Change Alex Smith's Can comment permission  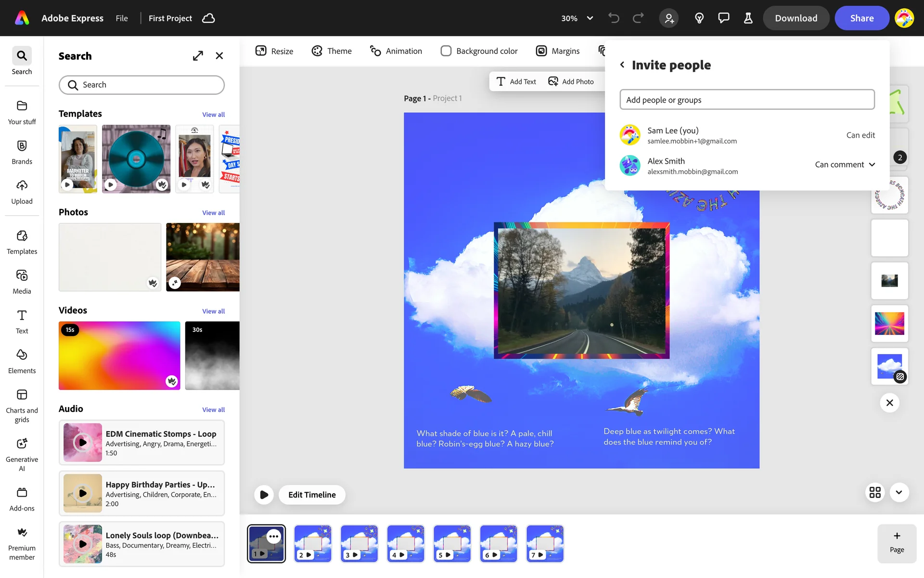click(845, 165)
